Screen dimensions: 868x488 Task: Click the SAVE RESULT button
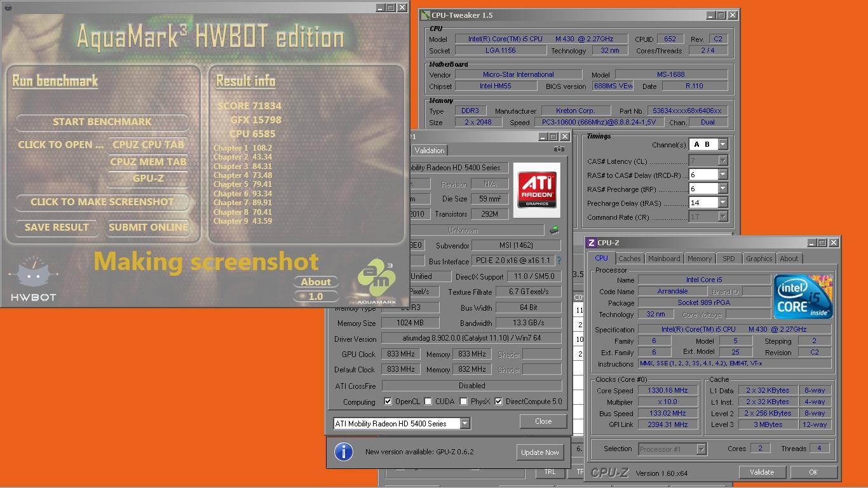click(x=57, y=227)
